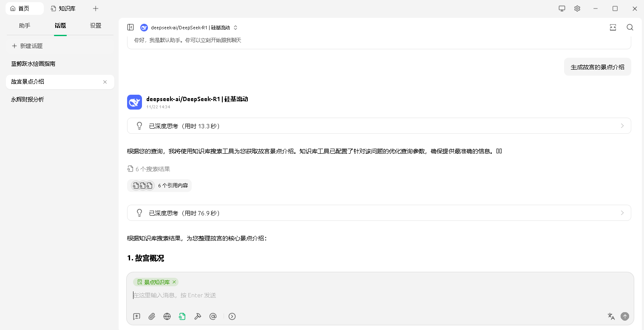Expand the 已深度思考 13.3 秒 block

(379, 126)
